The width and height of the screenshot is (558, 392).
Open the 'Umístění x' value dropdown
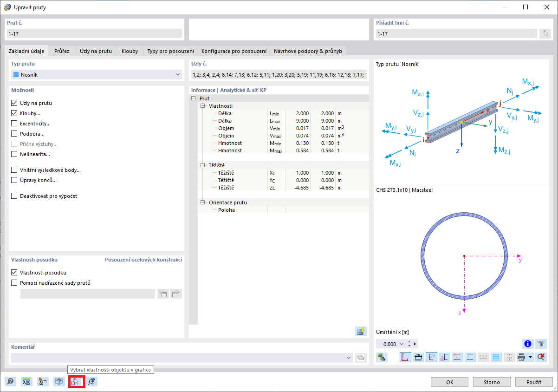[x=402, y=344]
